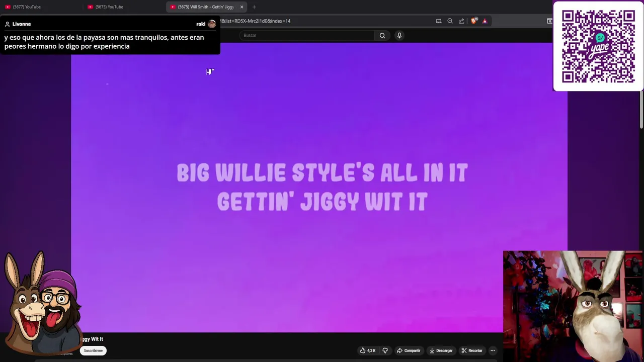Click the Suscribirme button
Viewport: 644px width, 362px height.
point(93,350)
